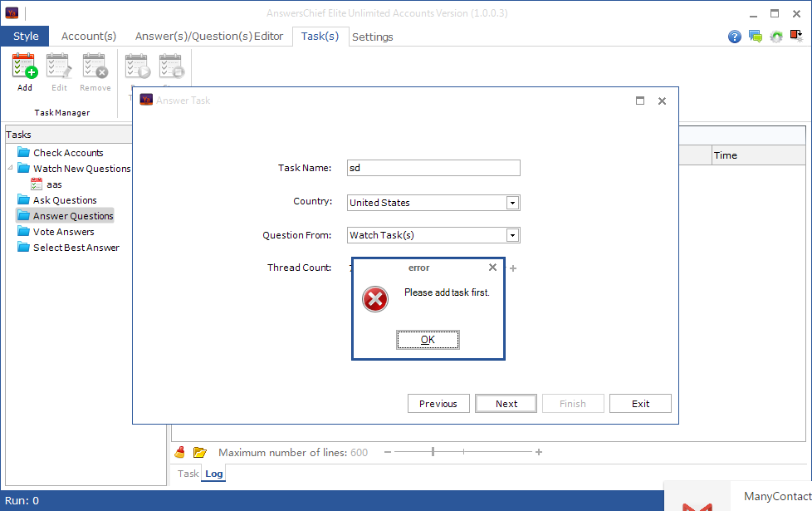Switch to the Account(s) tab
Viewport: 812px width, 511px height.
point(89,37)
